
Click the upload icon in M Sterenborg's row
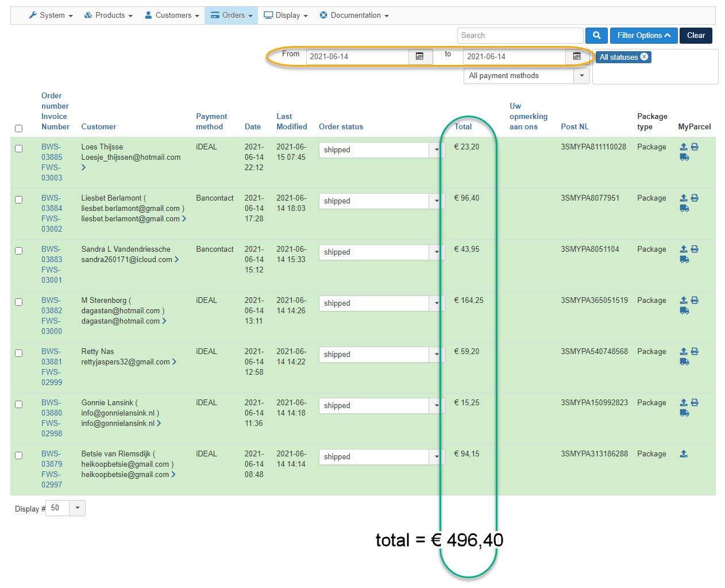tap(684, 300)
